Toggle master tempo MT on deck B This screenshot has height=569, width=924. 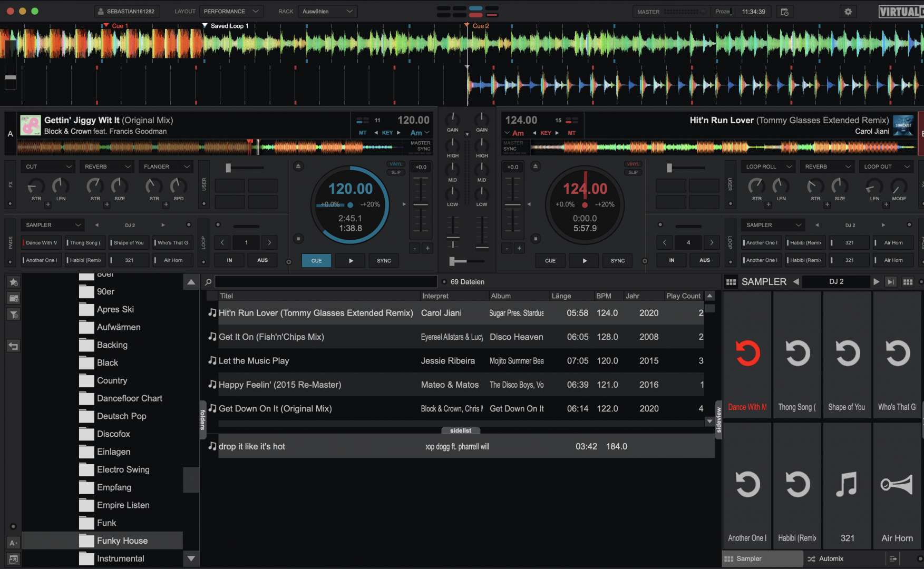tap(571, 133)
